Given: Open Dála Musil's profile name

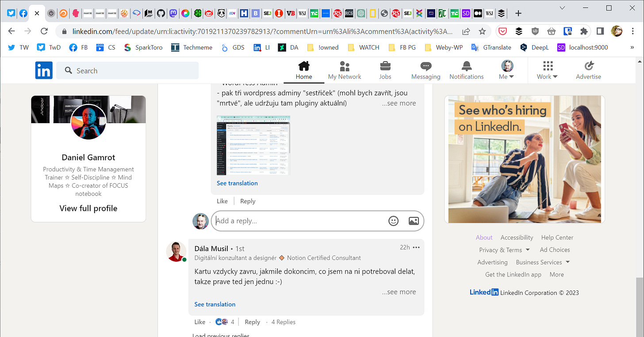Looking at the screenshot, I should point(211,248).
